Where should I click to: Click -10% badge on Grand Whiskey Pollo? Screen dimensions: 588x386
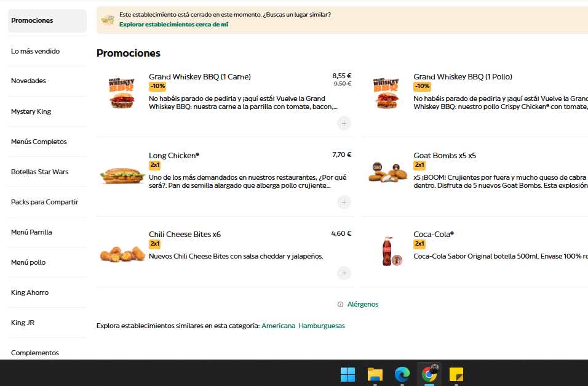pos(423,86)
